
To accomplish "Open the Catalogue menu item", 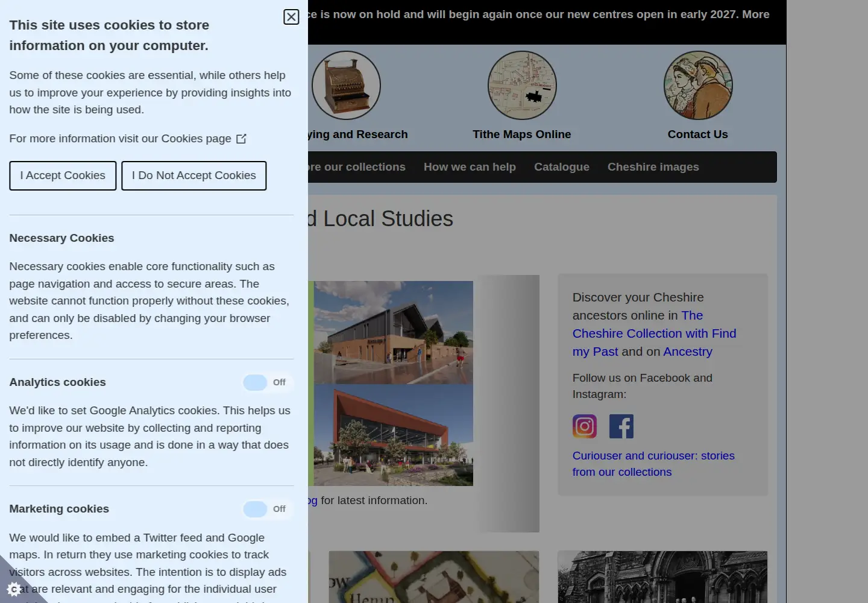I will tap(562, 167).
